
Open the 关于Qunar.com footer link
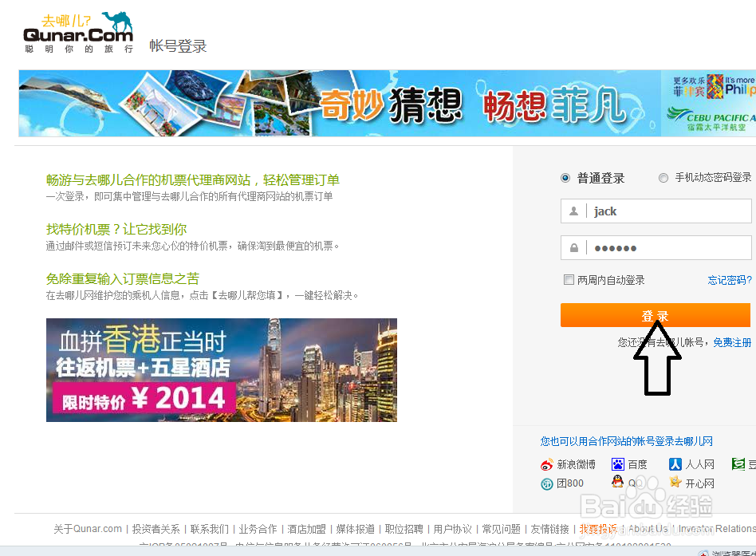(87, 529)
